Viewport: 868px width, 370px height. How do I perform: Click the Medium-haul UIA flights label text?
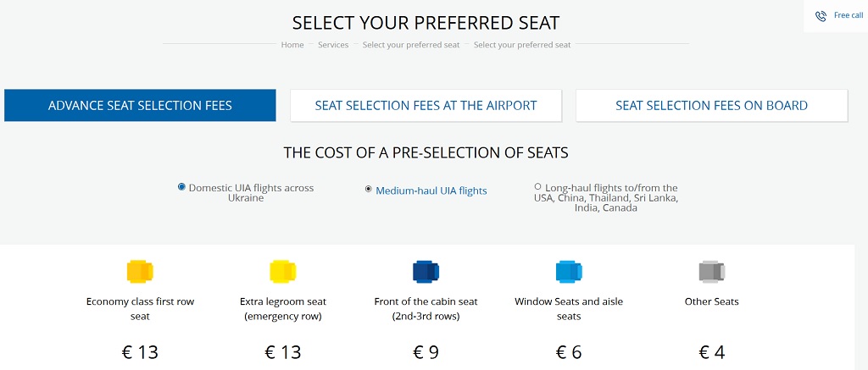431,191
